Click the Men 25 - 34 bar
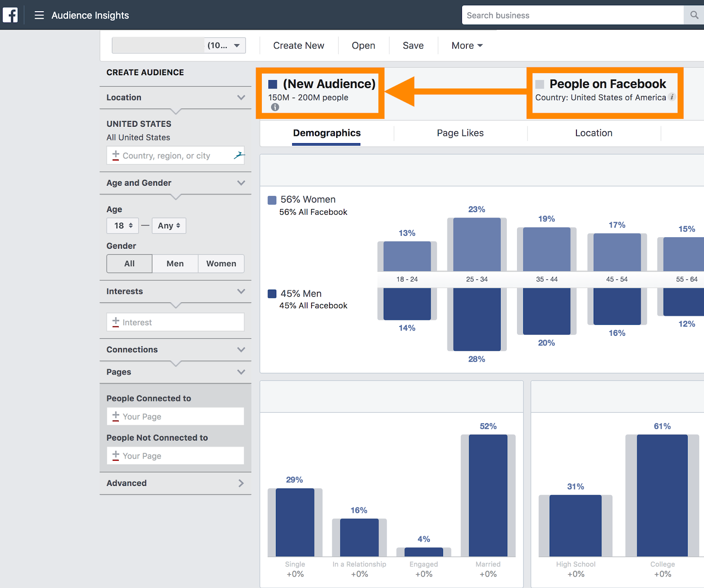 (x=477, y=320)
